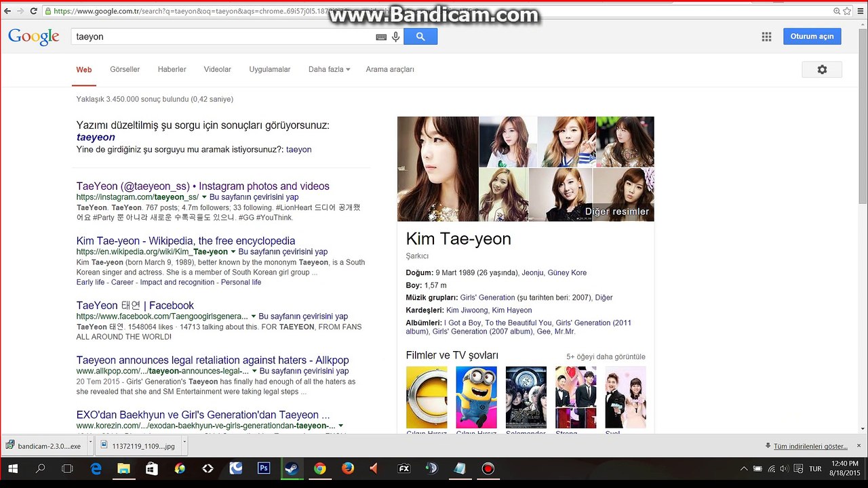Screen dimensions: 868x488
Task: Search instead for original 'taeyon' link
Action: 299,149
